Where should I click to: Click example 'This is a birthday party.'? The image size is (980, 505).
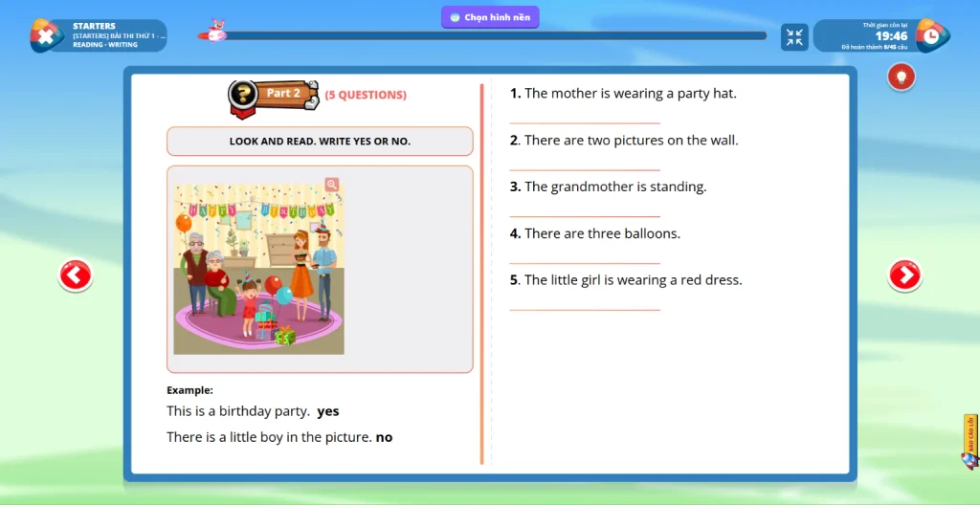click(238, 411)
